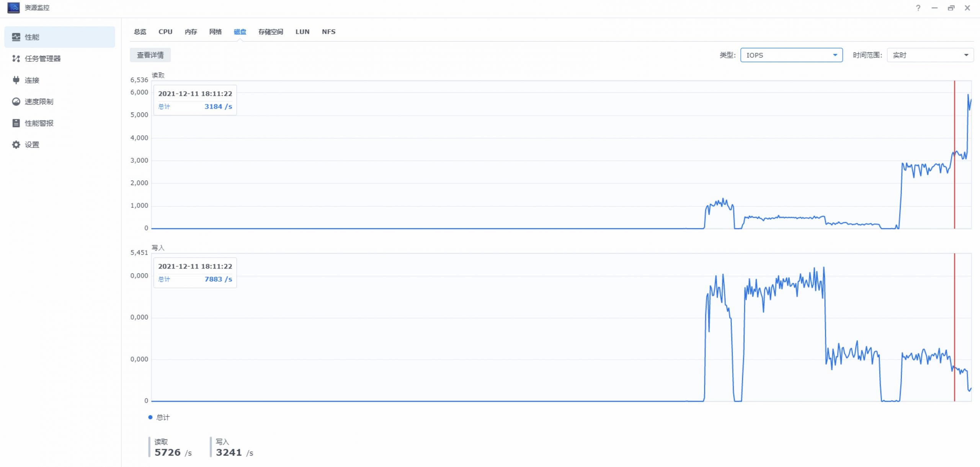Screen dimensions: 980x467
Task: Click the 2021-12-11 18:11:22 timestamp in 读取 tooltip
Action: (x=195, y=93)
